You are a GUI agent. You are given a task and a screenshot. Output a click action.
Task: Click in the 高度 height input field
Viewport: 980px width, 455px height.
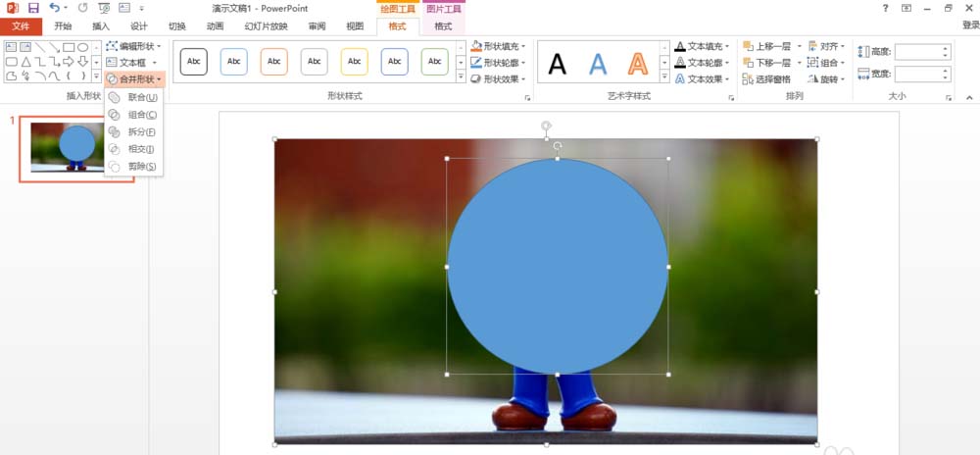tap(922, 52)
